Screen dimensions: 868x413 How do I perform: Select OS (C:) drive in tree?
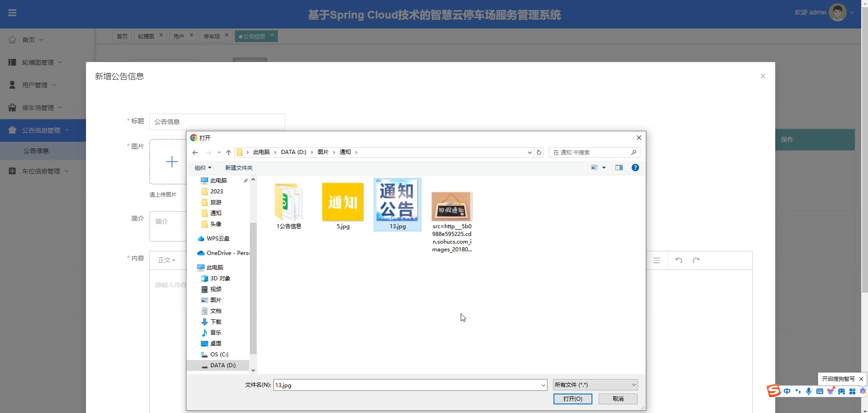coord(219,355)
